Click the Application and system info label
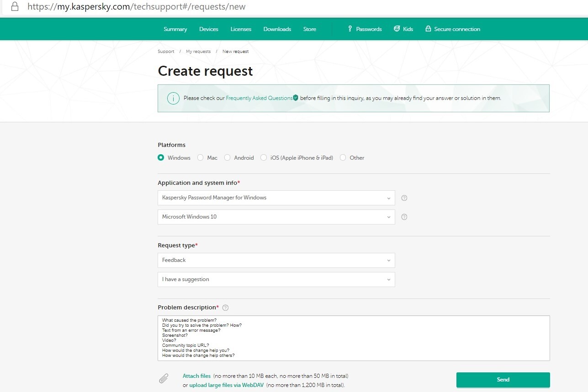 point(199,183)
